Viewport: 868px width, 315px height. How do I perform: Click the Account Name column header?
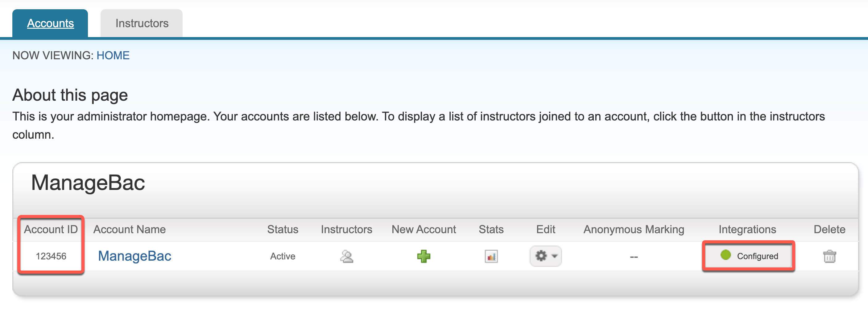coord(129,229)
